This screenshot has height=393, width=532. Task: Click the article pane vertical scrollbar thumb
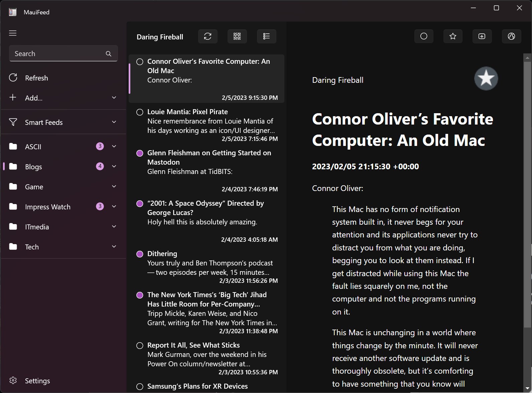point(527,194)
